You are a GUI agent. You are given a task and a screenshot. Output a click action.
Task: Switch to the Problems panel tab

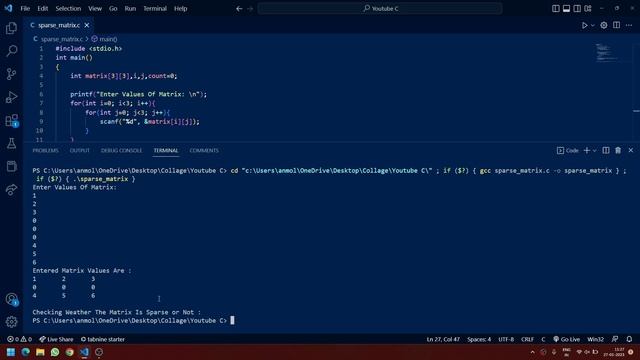[x=46, y=151]
